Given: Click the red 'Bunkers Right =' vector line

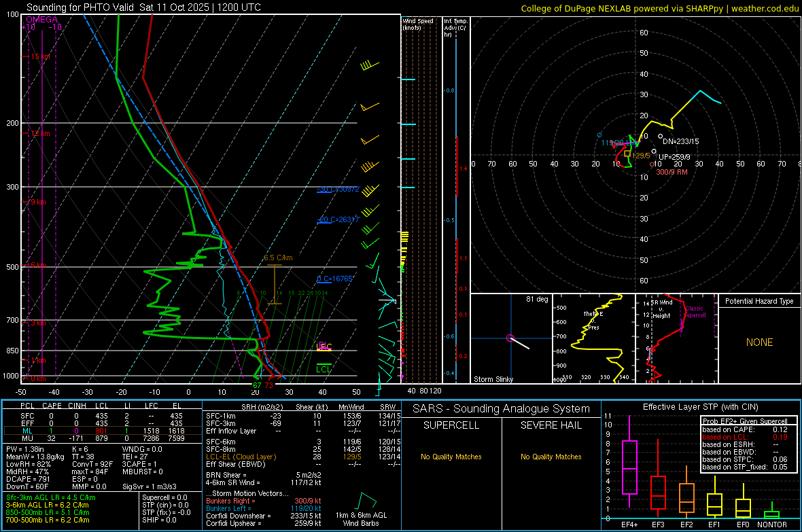Looking at the screenshot, I should coord(264,501).
